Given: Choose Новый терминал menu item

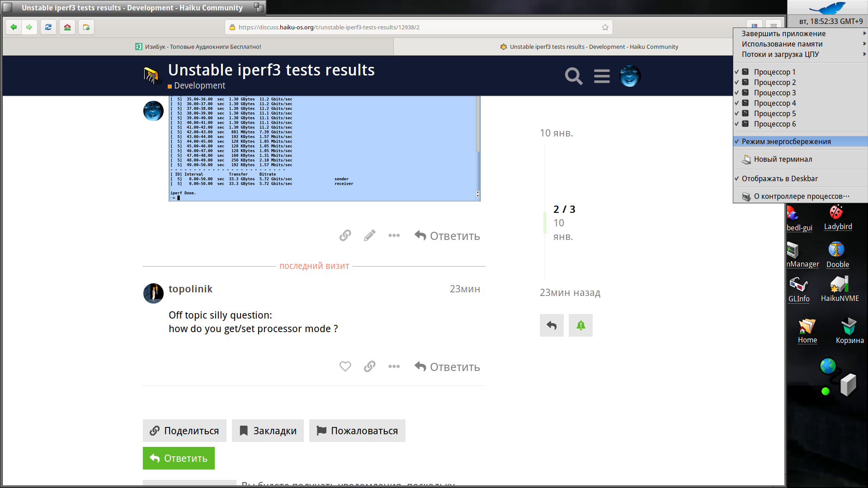Looking at the screenshot, I should 800,159.
